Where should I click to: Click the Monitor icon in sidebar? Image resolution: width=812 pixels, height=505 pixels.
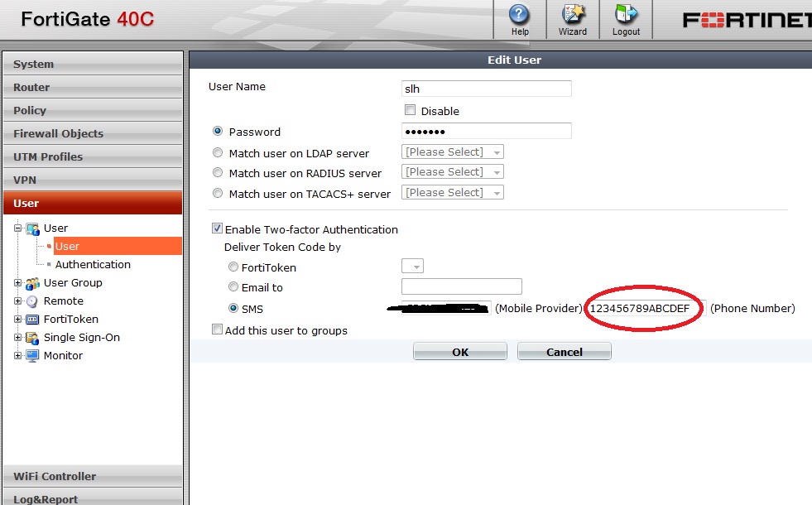[31, 355]
